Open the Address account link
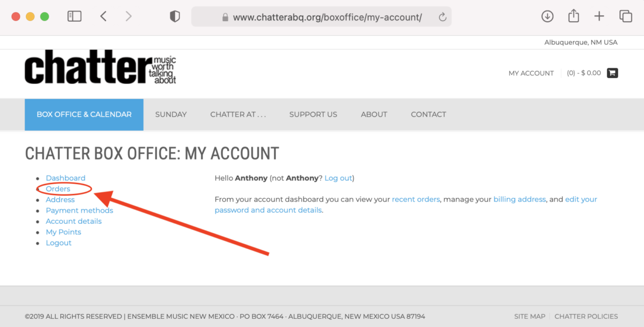 tap(60, 199)
